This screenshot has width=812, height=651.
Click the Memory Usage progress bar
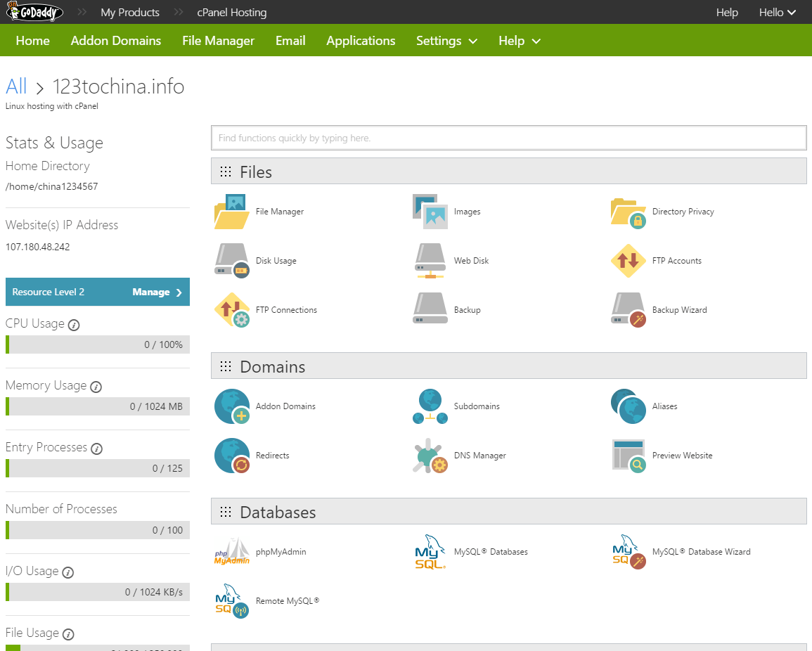tap(97, 406)
